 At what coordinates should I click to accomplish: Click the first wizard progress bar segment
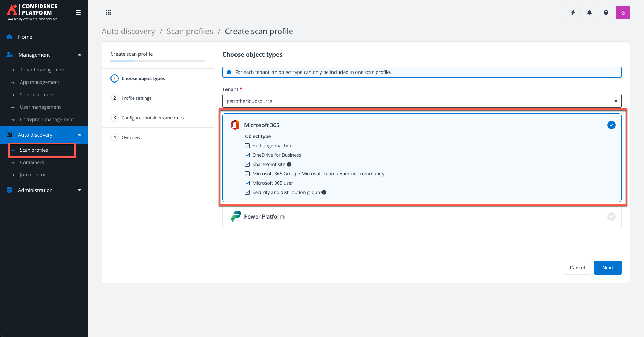tap(122, 61)
